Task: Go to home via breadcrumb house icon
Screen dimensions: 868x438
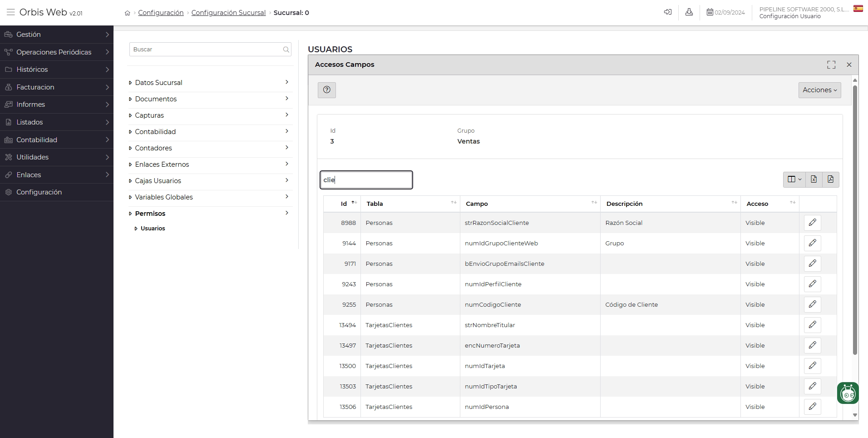Action: click(128, 13)
